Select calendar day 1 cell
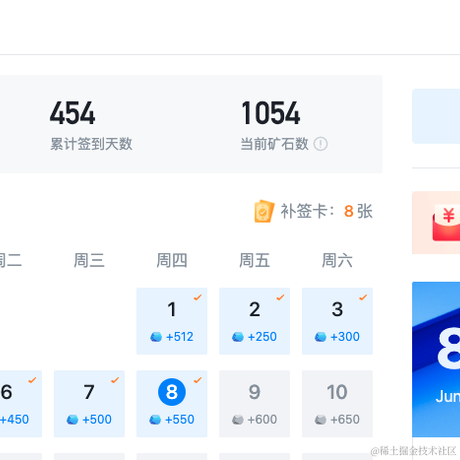 pos(172,321)
